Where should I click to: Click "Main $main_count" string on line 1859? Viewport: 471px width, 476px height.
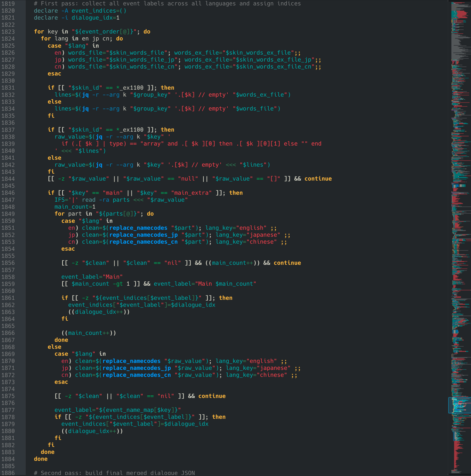[x=226, y=284]
